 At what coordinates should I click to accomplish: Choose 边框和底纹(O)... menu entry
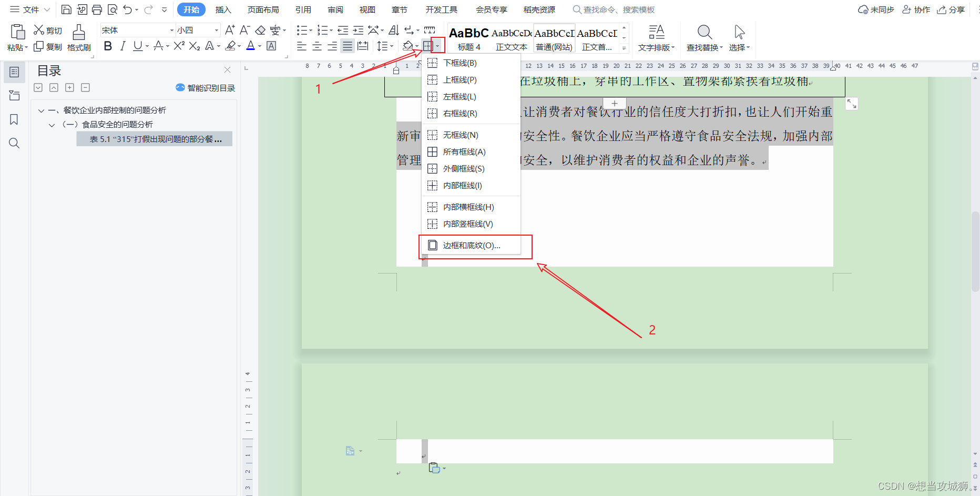(471, 246)
